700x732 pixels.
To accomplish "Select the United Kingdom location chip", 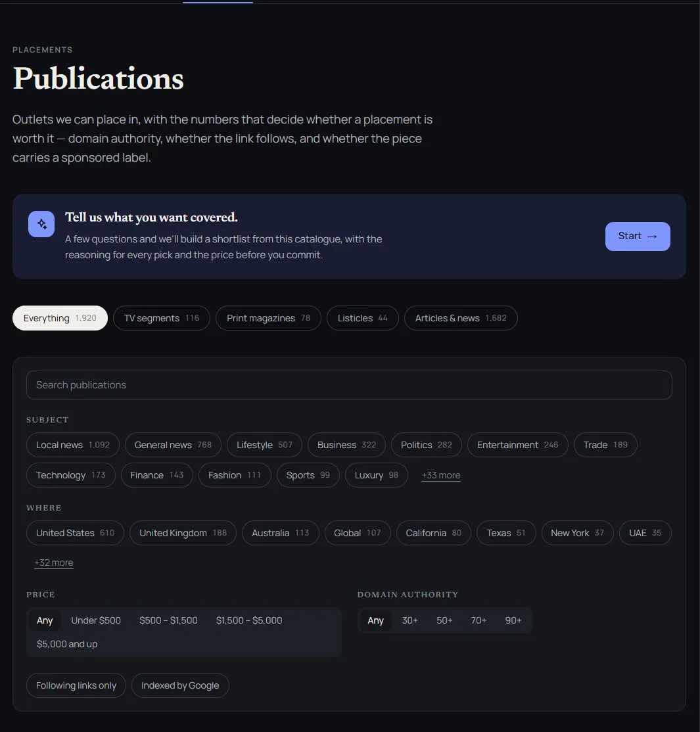I will 183,533.
